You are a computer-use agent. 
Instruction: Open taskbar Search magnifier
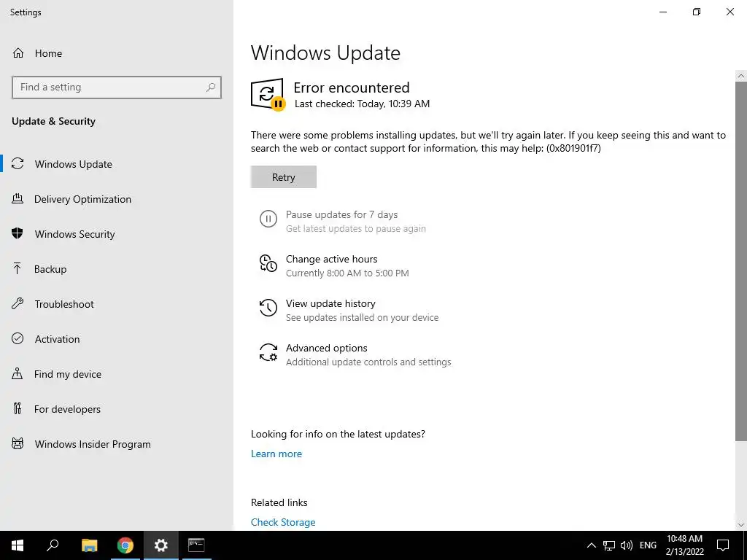(x=53, y=545)
